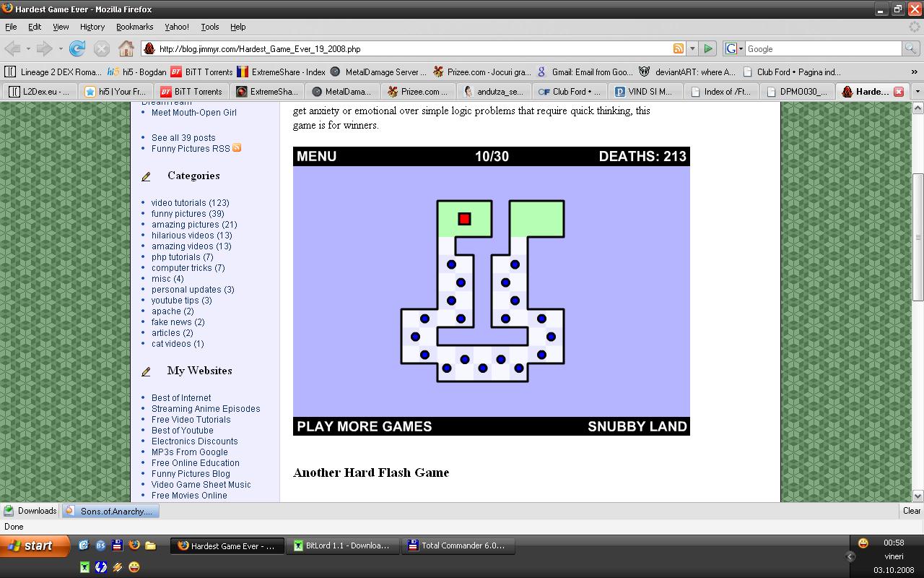The height and width of the screenshot is (578, 924).
Task: Switch to the BiTT Torrents tab
Action: pyautogui.click(x=191, y=92)
